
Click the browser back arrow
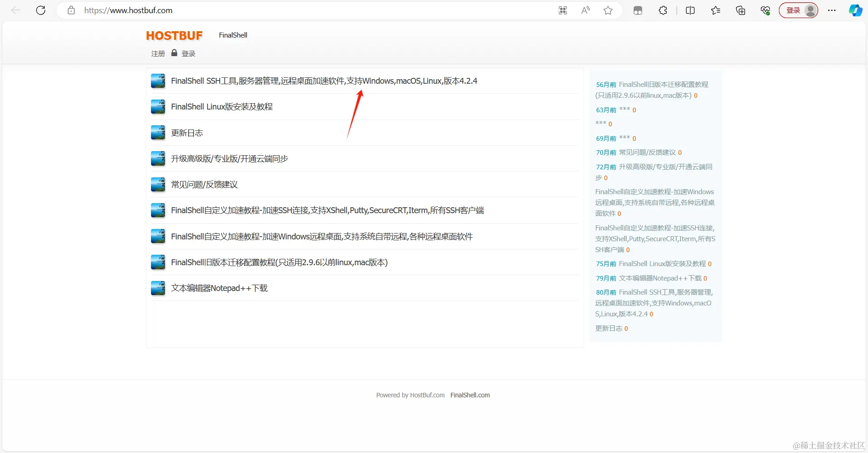click(16, 10)
